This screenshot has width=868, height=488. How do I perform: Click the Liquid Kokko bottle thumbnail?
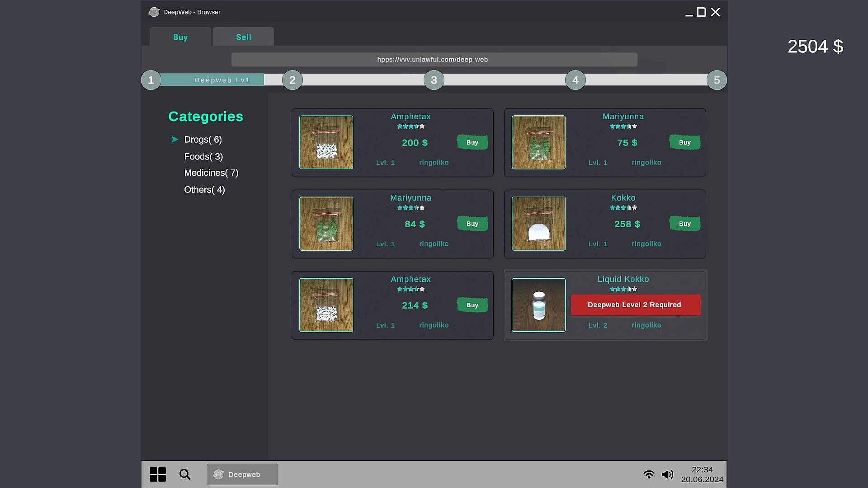[538, 305]
